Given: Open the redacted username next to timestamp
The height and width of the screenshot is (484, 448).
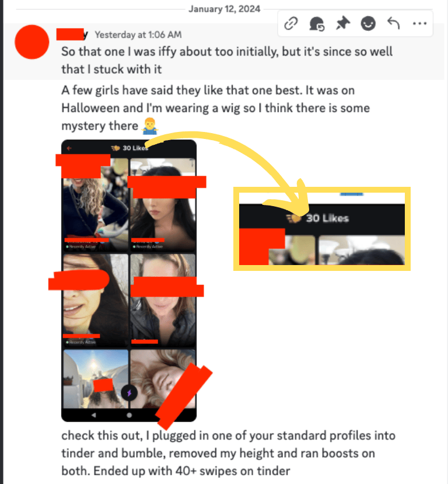Looking at the screenshot, I should (x=72, y=34).
